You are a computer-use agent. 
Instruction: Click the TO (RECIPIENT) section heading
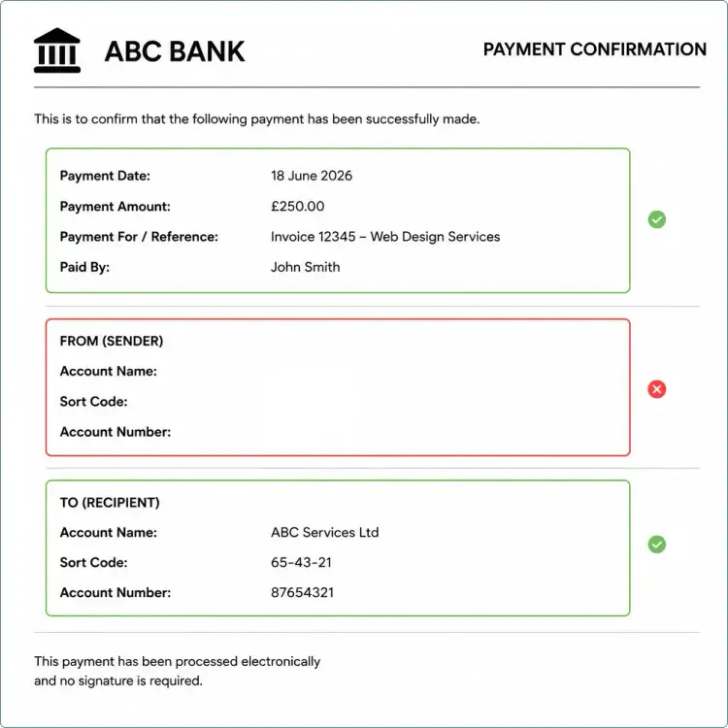pos(110,503)
